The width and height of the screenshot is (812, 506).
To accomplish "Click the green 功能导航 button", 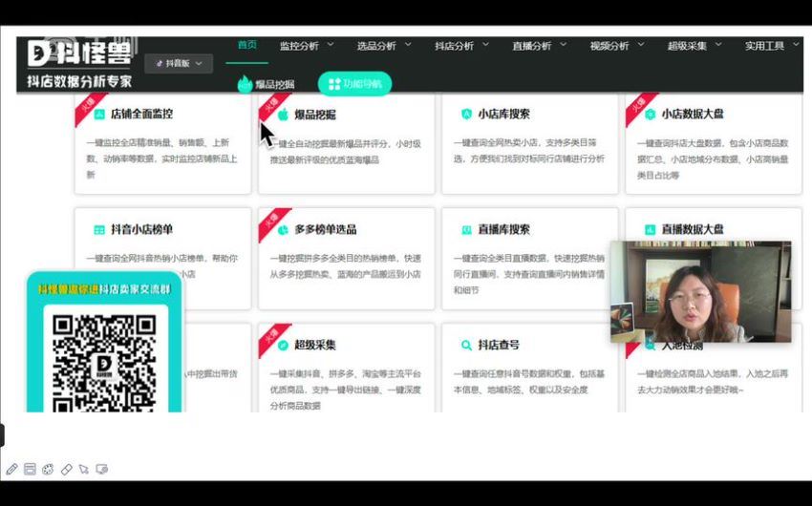I will click(354, 84).
